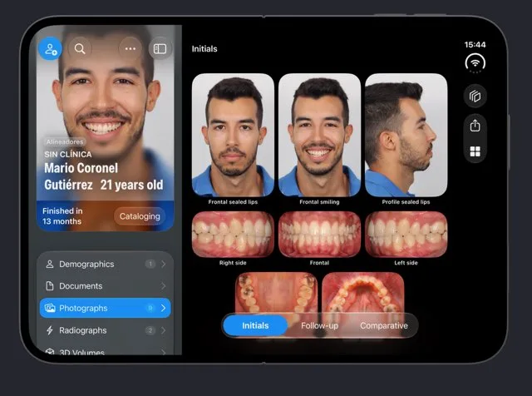Select the Initials tab

[x=255, y=325]
